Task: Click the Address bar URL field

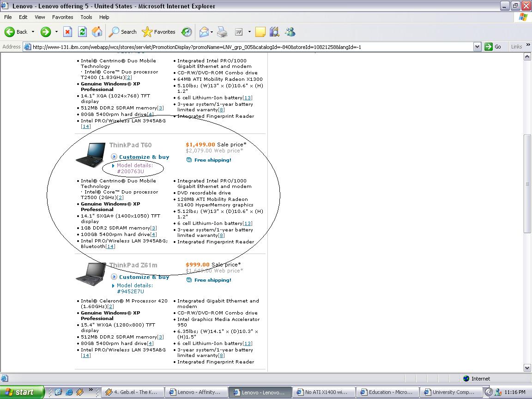Action: pos(253,47)
